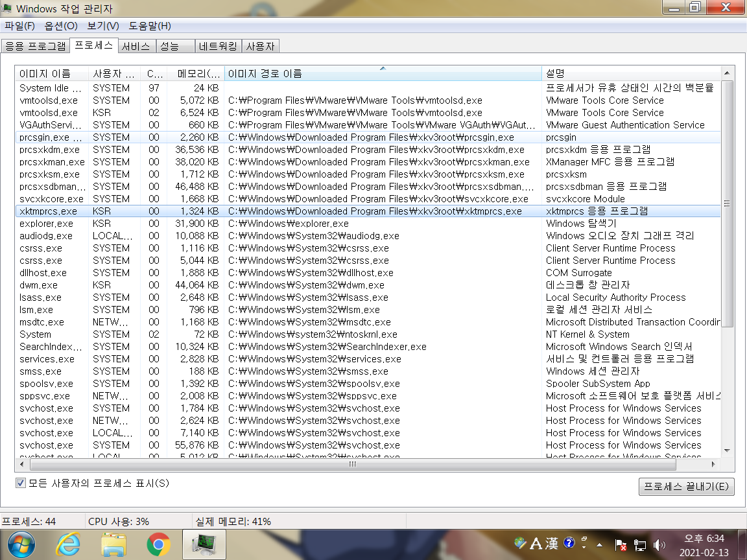The height and width of the screenshot is (560, 747).
Task: Switch to the 사용자 tab
Action: 261,46
